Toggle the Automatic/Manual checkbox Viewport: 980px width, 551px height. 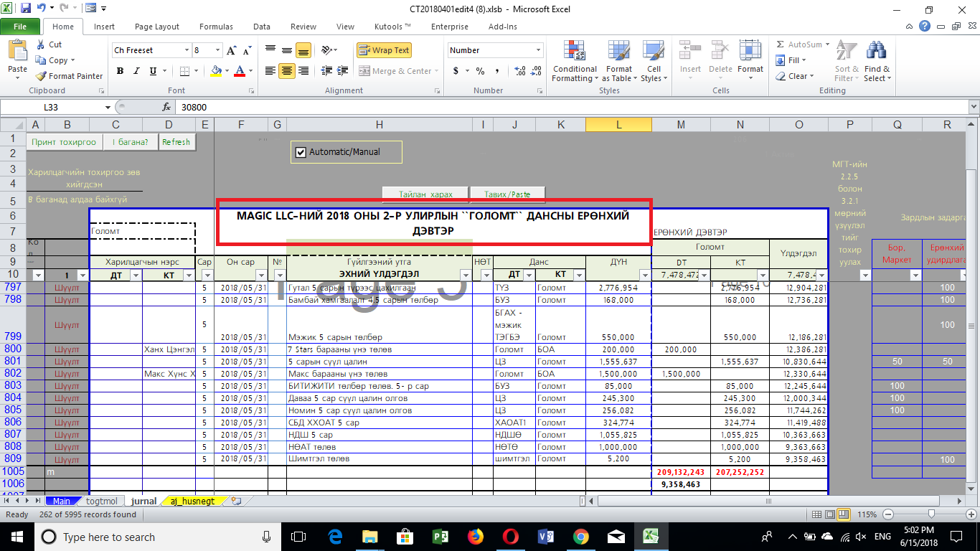coord(301,152)
